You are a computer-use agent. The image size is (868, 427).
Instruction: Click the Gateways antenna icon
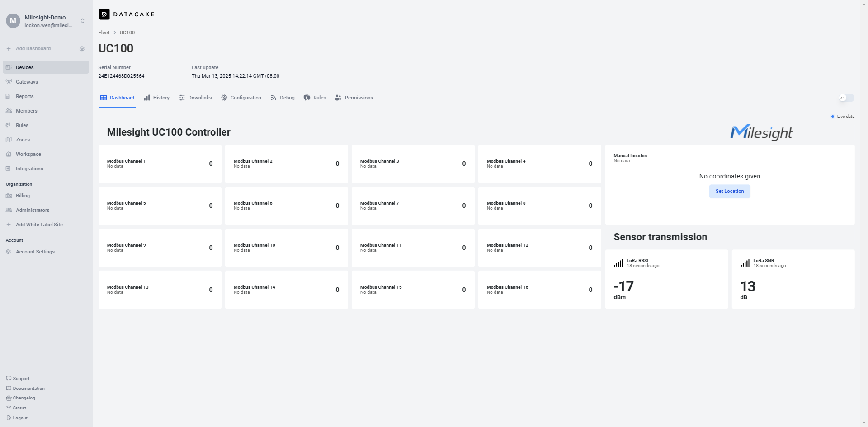click(x=9, y=82)
